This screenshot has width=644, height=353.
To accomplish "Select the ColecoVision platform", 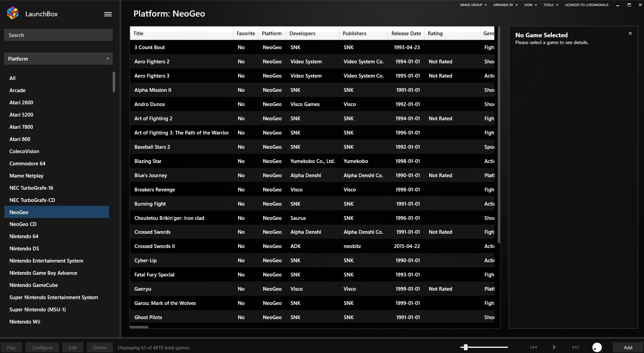I will (57, 151).
